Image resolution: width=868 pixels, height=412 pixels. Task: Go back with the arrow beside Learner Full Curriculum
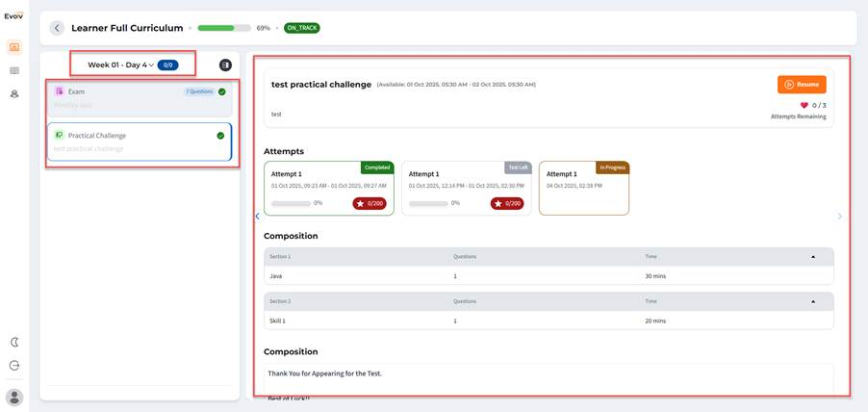(57, 28)
